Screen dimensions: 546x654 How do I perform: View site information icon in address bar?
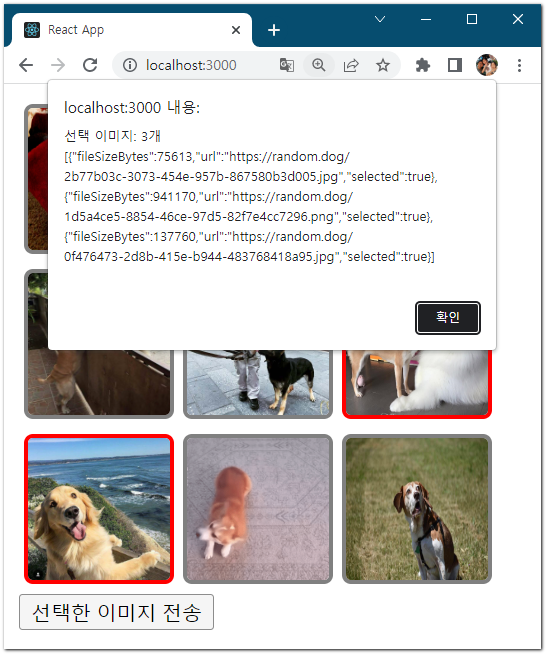pyautogui.click(x=130, y=65)
